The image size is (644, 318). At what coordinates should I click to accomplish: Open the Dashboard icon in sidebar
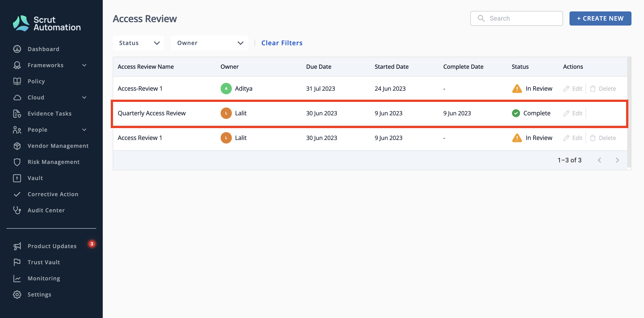coord(17,49)
